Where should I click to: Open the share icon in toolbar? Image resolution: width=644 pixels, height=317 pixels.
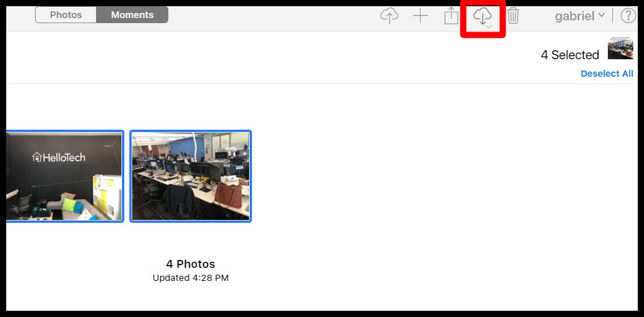pyautogui.click(x=451, y=16)
